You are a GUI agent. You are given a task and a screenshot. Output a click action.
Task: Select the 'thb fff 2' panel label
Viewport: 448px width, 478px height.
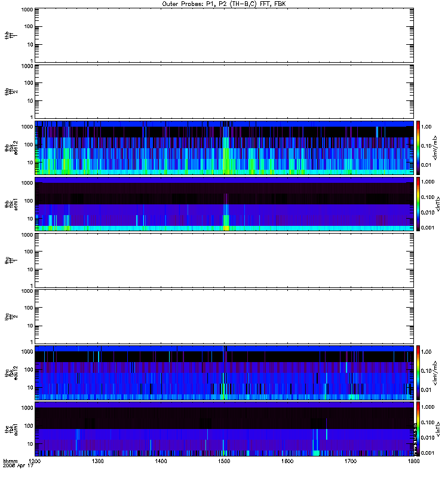[x=11, y=92]
